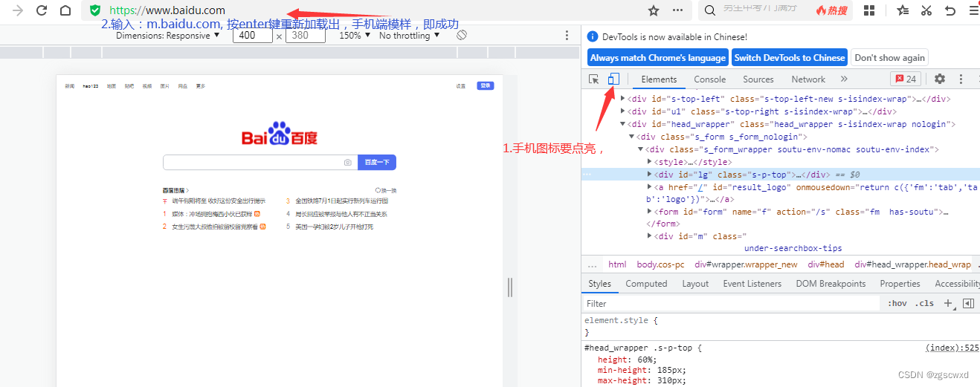Click Switch DevTools to Chinese

[x=790, y=58]
